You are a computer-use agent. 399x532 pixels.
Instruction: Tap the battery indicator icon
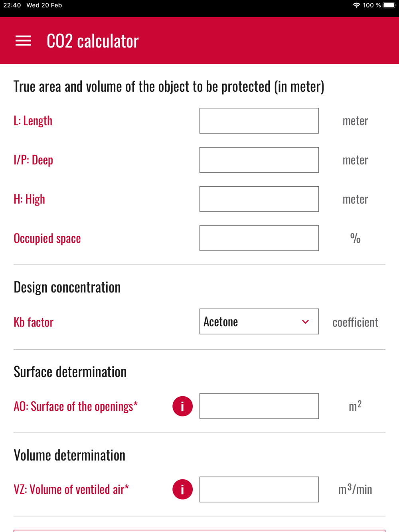[x=389, y=5]
